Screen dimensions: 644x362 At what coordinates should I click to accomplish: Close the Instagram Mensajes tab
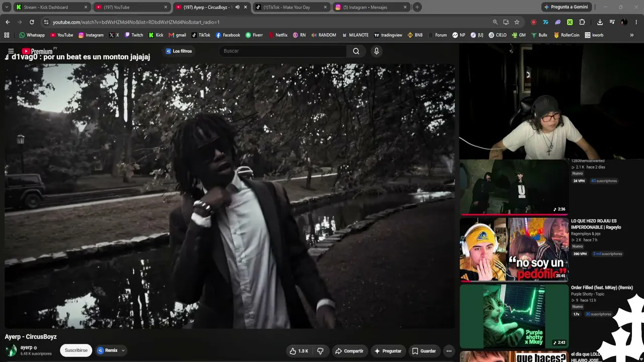click(405, 7)
